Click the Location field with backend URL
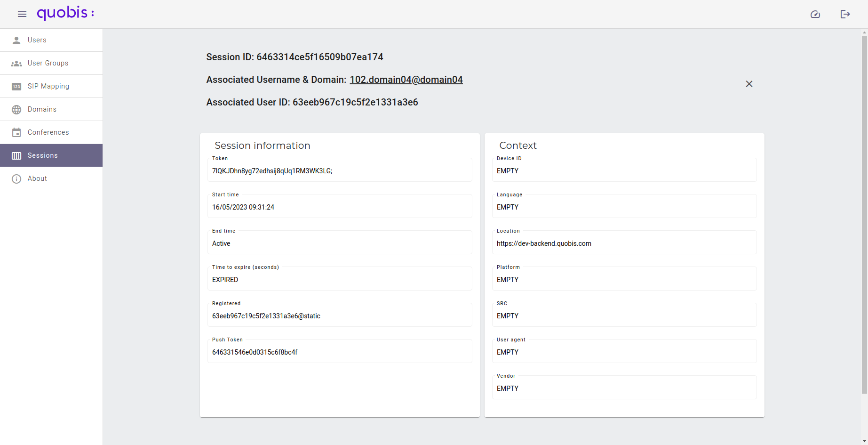Image resolution: width=868 pixels, height=445 pixels. pos(624,243)
